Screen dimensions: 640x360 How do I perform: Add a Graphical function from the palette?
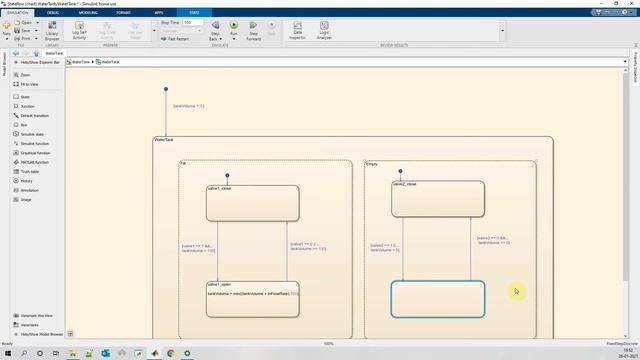point(31,153)
